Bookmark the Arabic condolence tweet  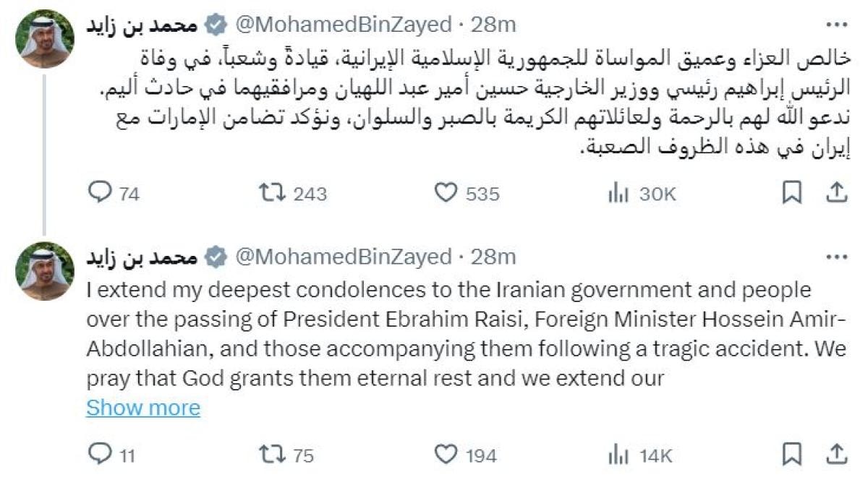(793, 192)
